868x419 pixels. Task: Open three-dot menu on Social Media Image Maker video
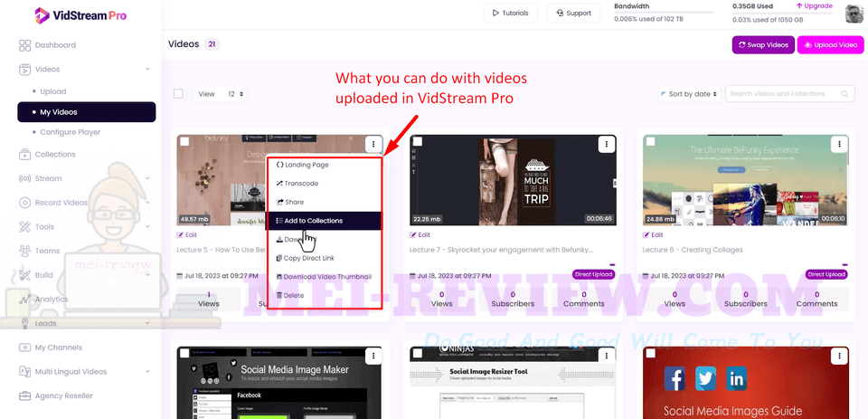[374, 356]
